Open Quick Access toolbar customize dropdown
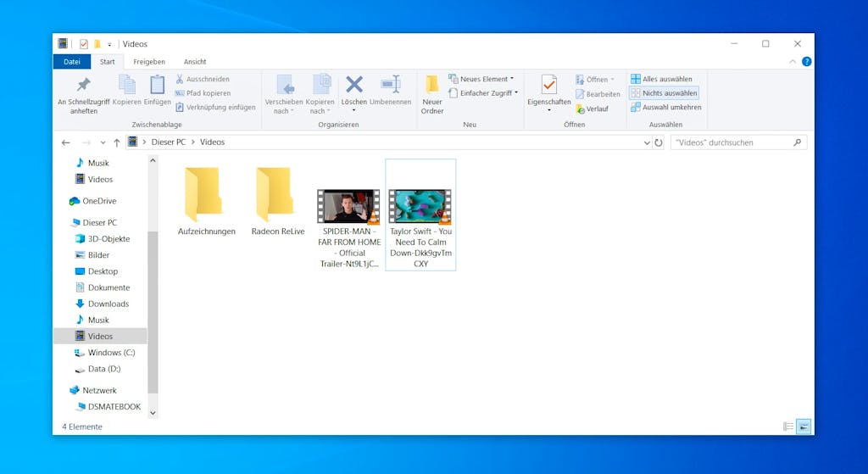This screenshot has height=474, width=868. (x=109, y=44)
